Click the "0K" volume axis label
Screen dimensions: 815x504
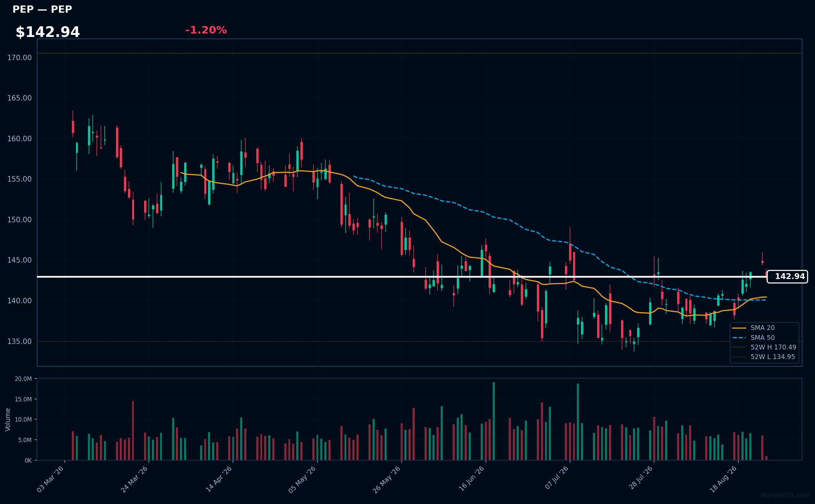pos(28,461)
